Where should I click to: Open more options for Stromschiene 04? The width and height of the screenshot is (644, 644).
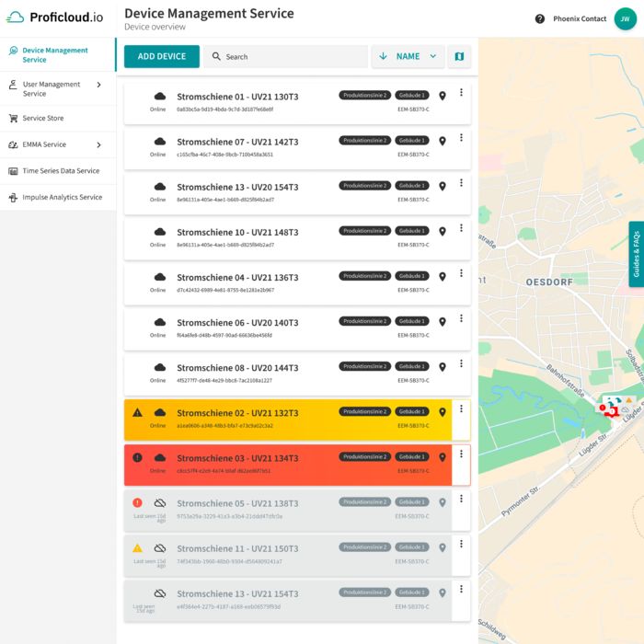(x=461, y=273)
